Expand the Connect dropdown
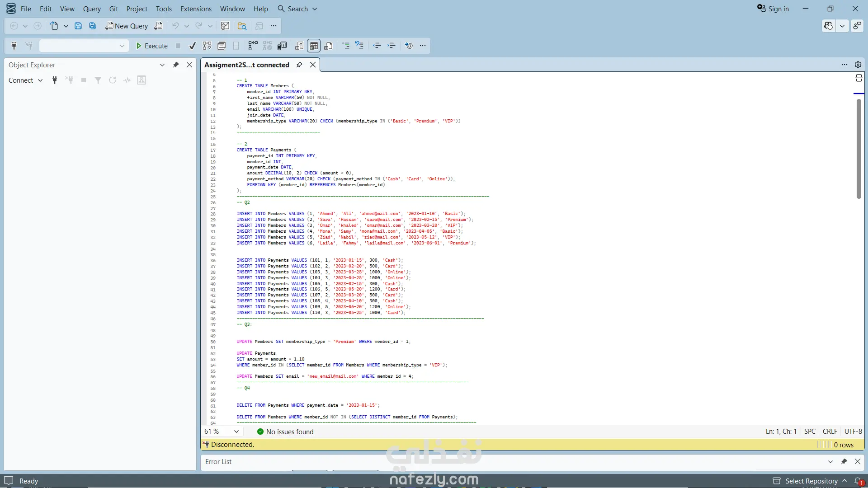The width and height of the screenshot is (868, 488). click(40, 80)
